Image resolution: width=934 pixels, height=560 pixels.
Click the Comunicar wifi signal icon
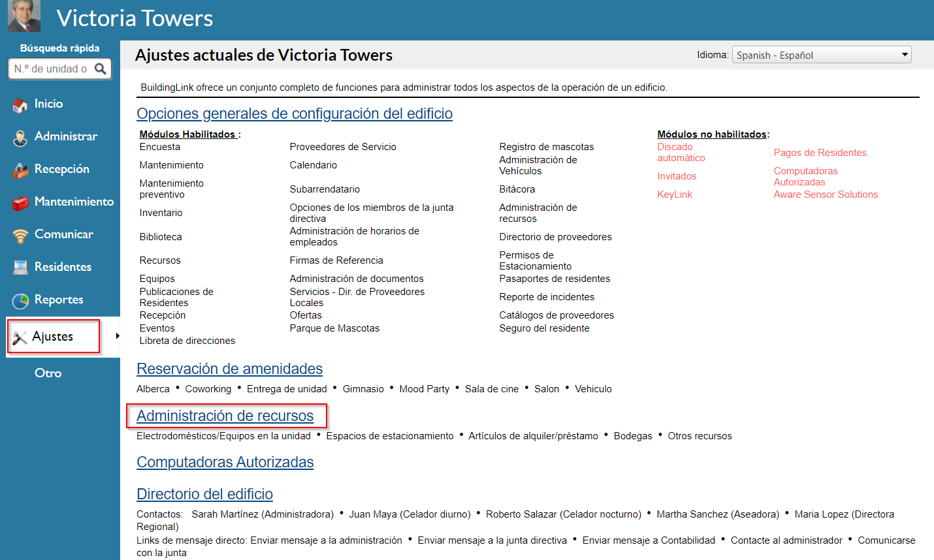point(20,235)
